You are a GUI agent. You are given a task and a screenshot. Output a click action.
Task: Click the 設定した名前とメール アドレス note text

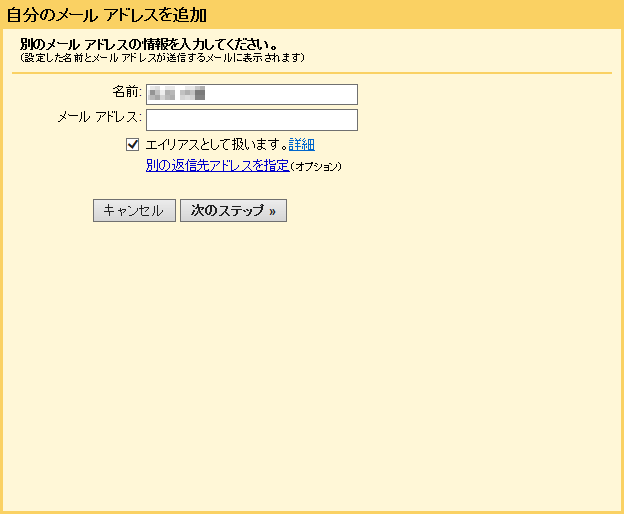[162, 58]
